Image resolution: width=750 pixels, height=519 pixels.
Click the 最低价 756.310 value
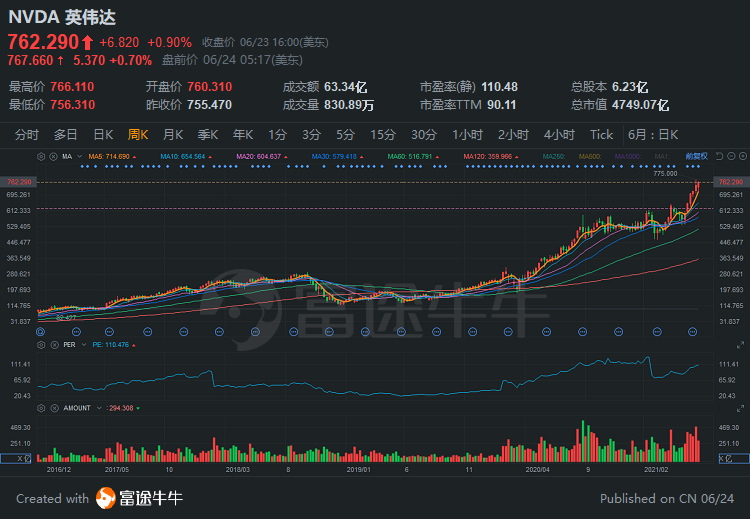(x=72, y=105)
